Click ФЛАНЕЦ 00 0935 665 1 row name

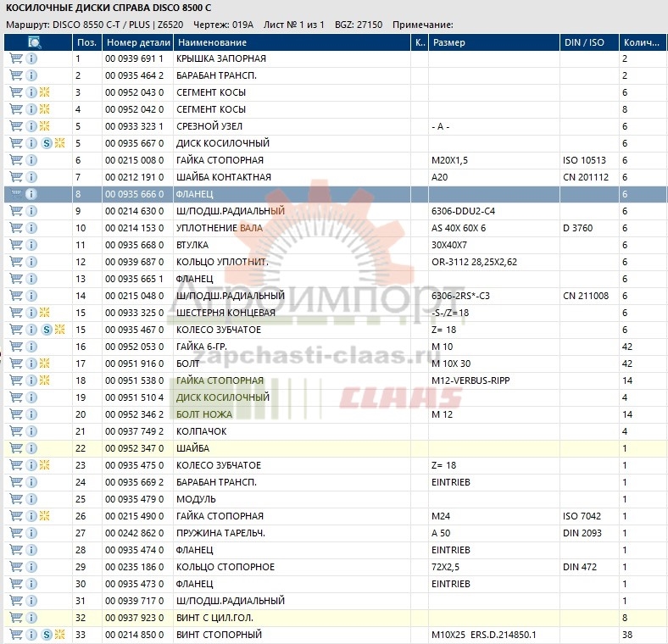tap(194, 279)
